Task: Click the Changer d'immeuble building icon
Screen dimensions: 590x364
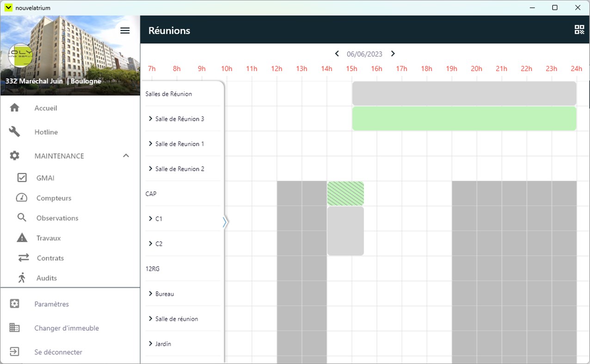Action: click(15, 328)
